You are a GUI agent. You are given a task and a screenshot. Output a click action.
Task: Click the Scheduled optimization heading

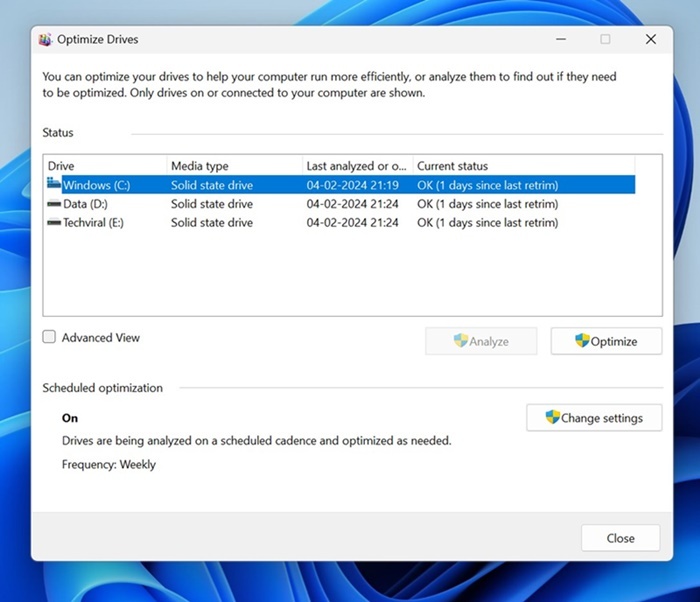(x=103, y=388)
